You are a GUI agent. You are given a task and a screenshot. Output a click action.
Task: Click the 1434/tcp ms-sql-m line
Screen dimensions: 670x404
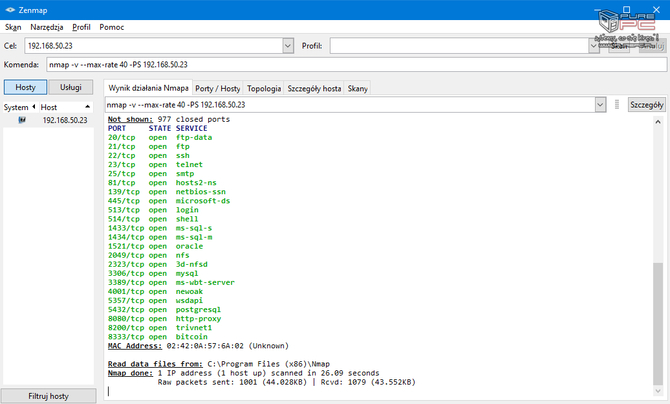point(160,237)
